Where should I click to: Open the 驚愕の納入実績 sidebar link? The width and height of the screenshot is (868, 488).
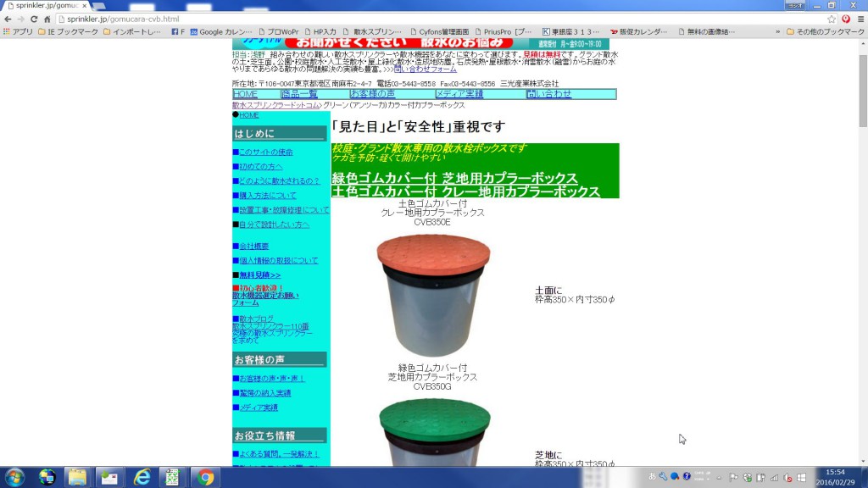point(265,393)
